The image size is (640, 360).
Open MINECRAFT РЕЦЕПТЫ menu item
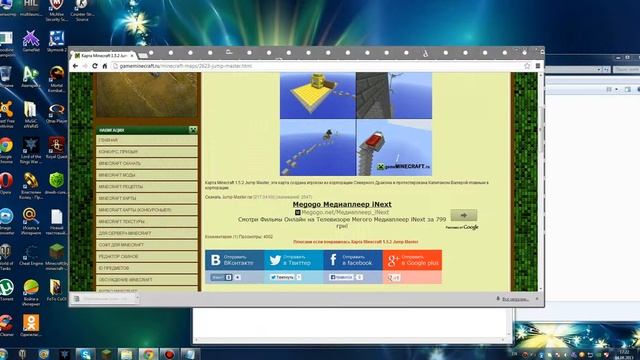(147, 187)
